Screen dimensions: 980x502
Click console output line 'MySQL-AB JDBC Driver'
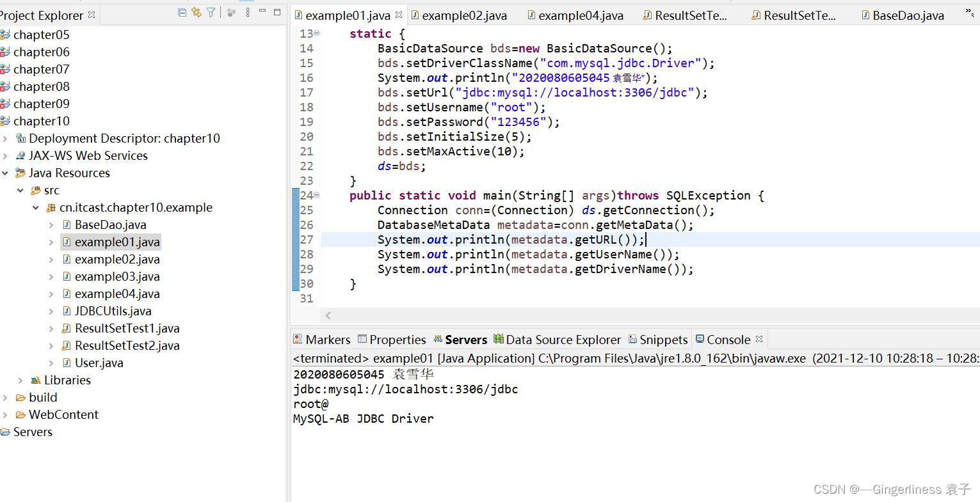pos(363,418)
